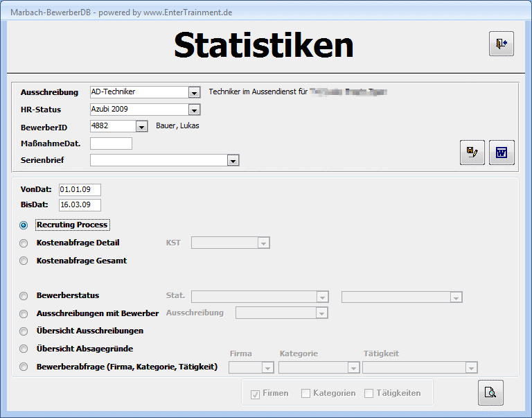Select the Kostenabfrage Gesamt radio button
Image resolution: width=532 pixels, height=418 pixels.
click(24, 261)
